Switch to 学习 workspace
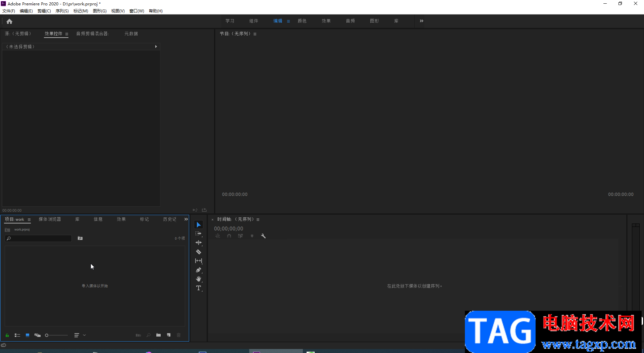Image resolution: width=644 pixels, height=353 pixels. coord(230,21)
